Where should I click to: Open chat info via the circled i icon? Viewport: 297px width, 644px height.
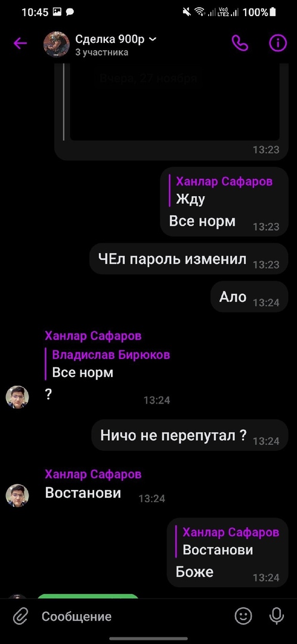[x=278, y=43]
